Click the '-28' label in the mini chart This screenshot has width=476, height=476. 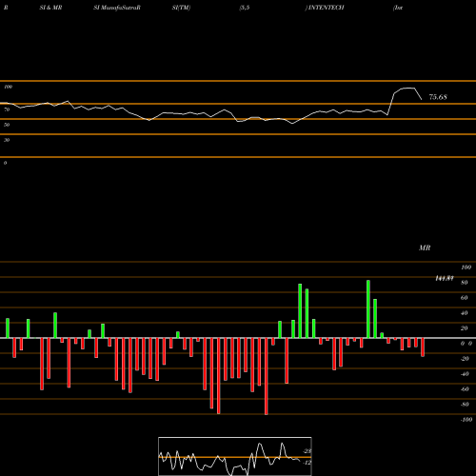point(307,451)
